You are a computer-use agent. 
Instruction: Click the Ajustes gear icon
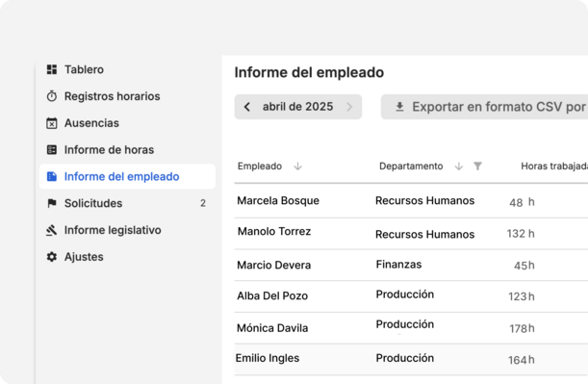point(52,257)
